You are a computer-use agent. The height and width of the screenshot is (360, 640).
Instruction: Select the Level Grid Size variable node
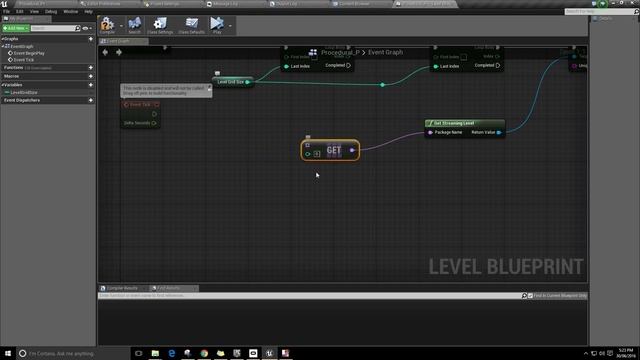tap(233, 82)
